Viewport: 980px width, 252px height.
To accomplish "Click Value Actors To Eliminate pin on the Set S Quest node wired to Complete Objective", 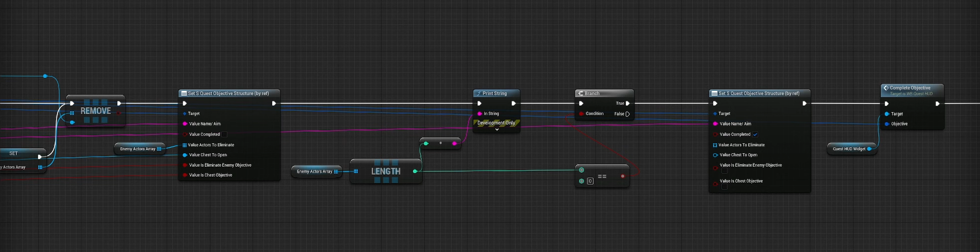I will (715, 145).
